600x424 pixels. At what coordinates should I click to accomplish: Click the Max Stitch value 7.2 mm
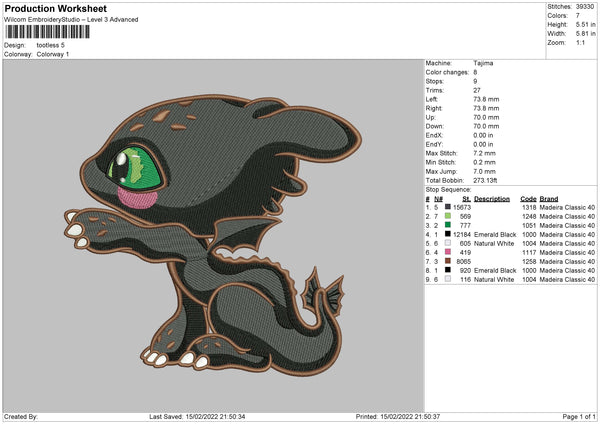pyautogui.click(x=484, y=153)
